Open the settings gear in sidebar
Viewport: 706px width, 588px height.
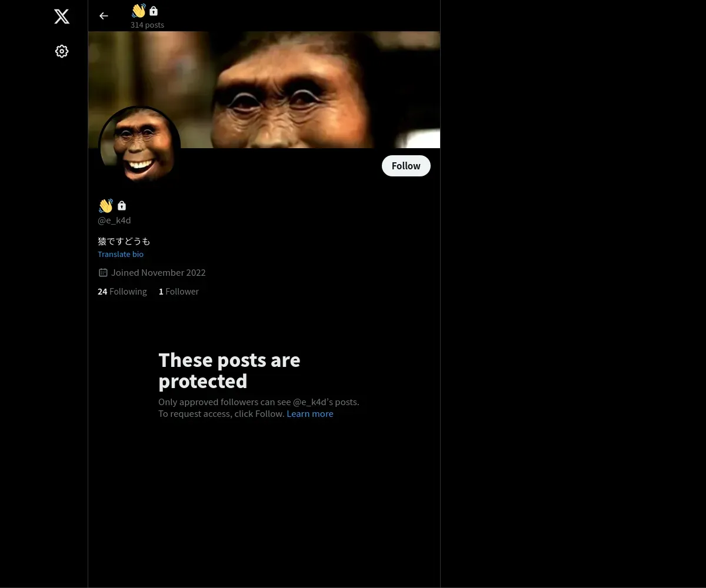[x=62, y=51]
